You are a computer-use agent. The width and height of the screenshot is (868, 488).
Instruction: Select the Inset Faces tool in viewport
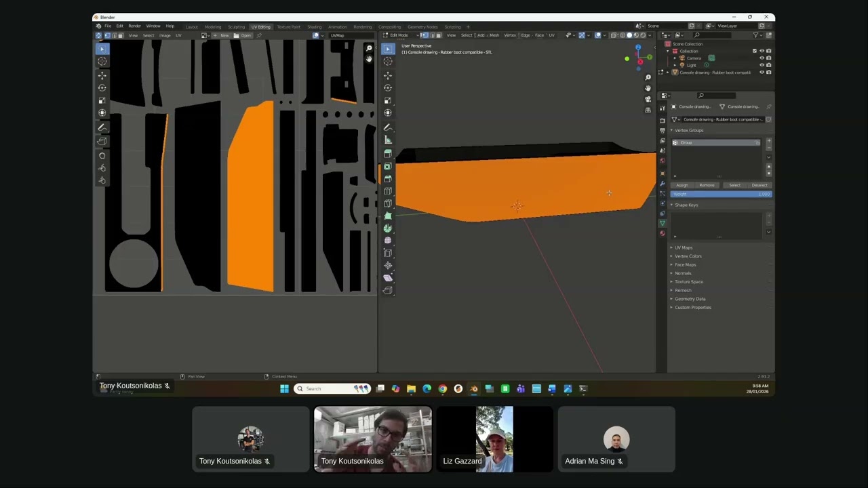[x=388, y=166]
